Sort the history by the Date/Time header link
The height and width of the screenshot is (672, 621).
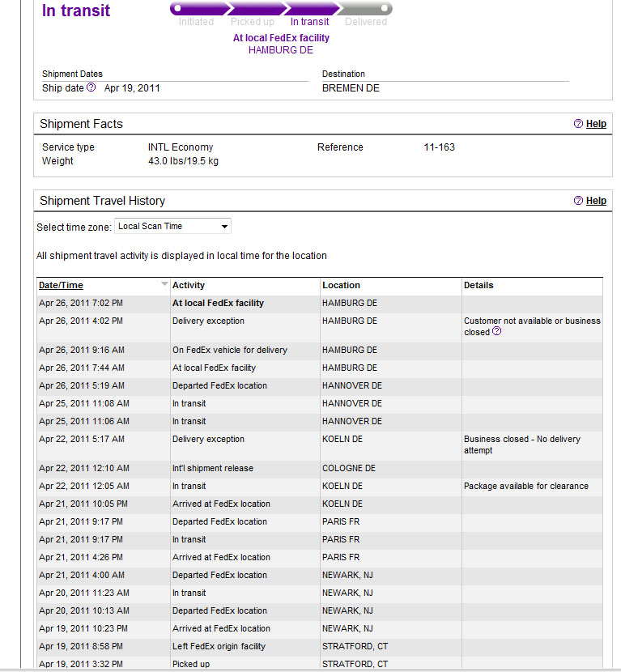61,285
